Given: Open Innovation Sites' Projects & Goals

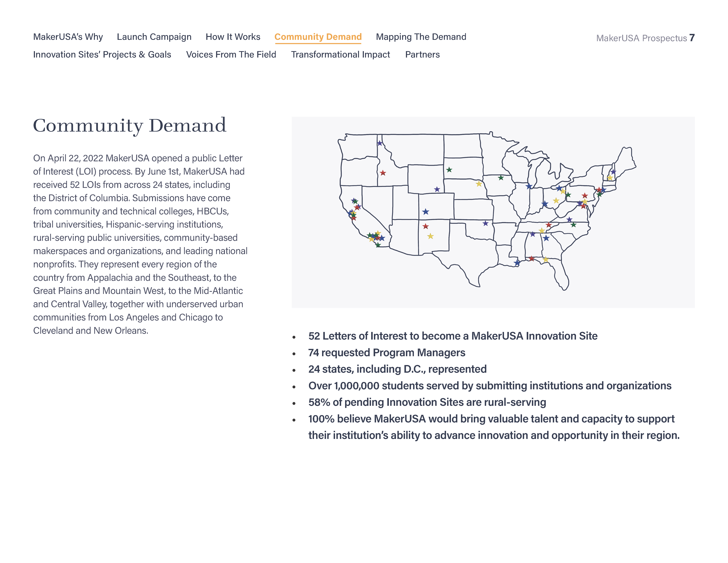Looking at the screenshot, I should pyautogui.click(x=102, y=54).
